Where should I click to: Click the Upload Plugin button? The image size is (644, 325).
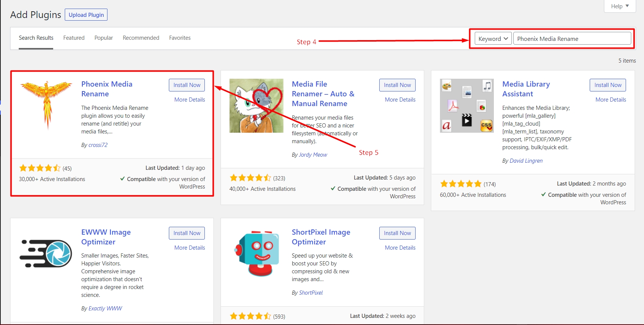[x=86, y=15]
